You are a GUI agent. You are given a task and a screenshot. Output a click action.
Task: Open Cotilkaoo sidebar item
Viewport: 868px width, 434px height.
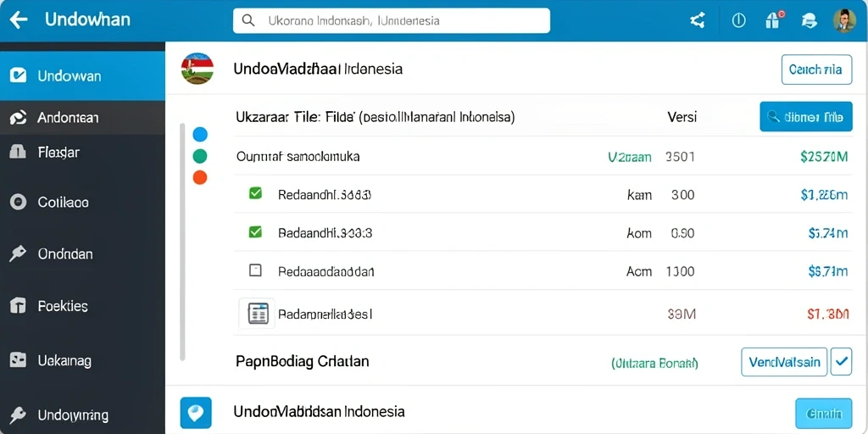click(82, 203)
